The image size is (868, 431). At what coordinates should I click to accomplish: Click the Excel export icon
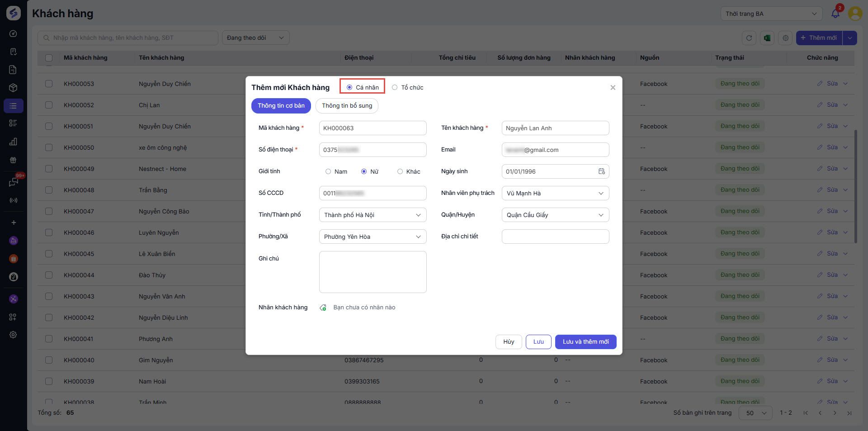pos(767,38)
